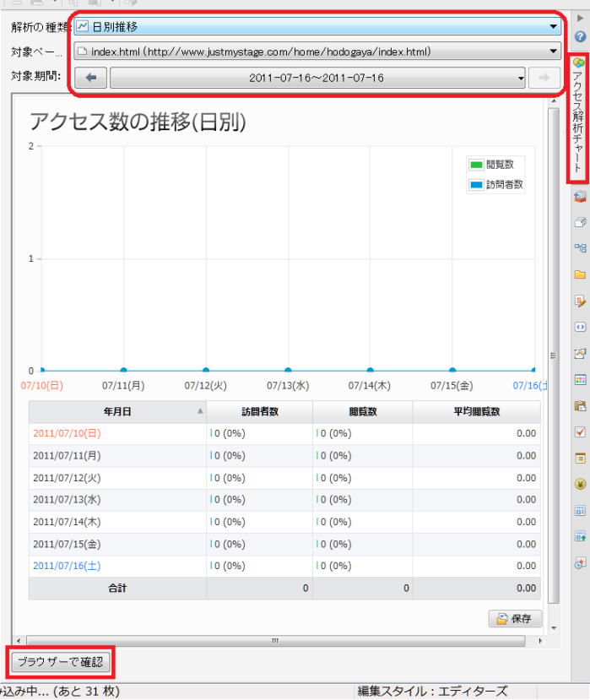This screenshot has height=700, width=590.
Task: Click the green 閲覧数 legend swatch
Action: pyautogui.click(x=476, y=165)
